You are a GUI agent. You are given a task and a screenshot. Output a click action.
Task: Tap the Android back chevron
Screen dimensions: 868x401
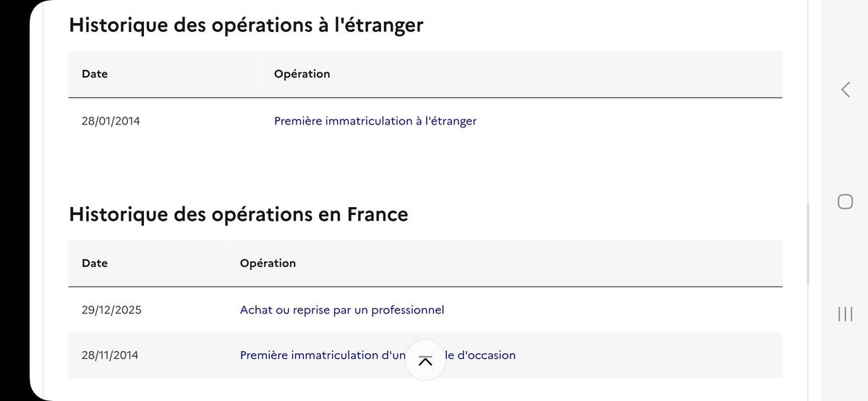click(845, 89)
